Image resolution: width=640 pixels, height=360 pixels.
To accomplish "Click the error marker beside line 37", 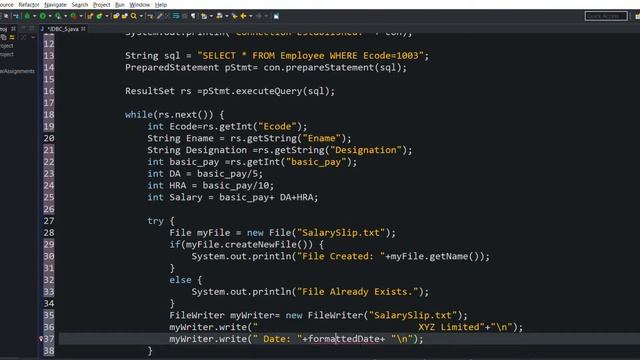I will (41, 339).
